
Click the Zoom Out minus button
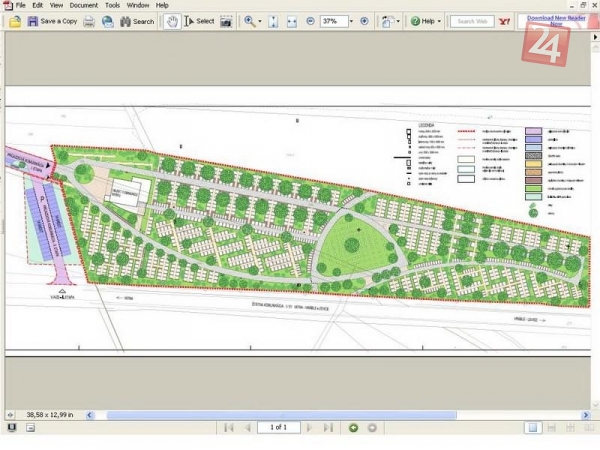(x=310, y=21)
